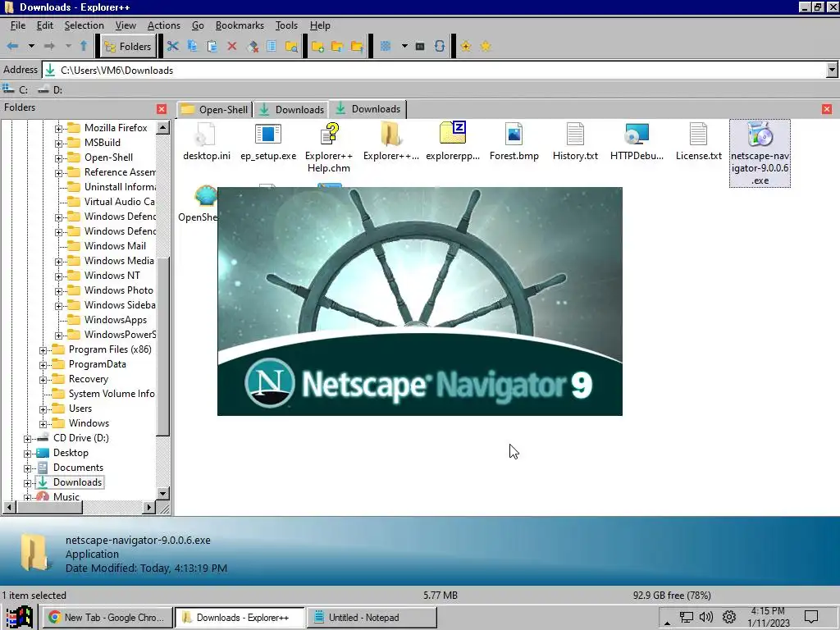Image resolution: width=840 pixels, height=630 pixels.
Task: Switch to the first Downloads tab
Action: pos(291,109)
